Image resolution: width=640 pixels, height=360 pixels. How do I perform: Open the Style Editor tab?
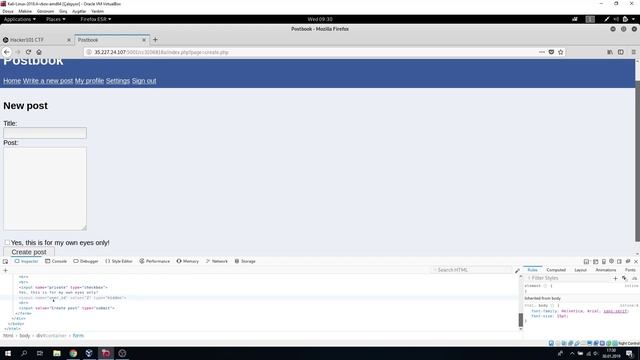tap(119, 261)
